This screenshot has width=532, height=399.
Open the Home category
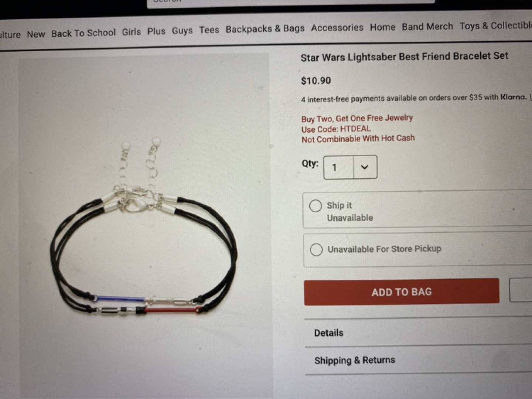pyautogui.click(x=382, y=27)
